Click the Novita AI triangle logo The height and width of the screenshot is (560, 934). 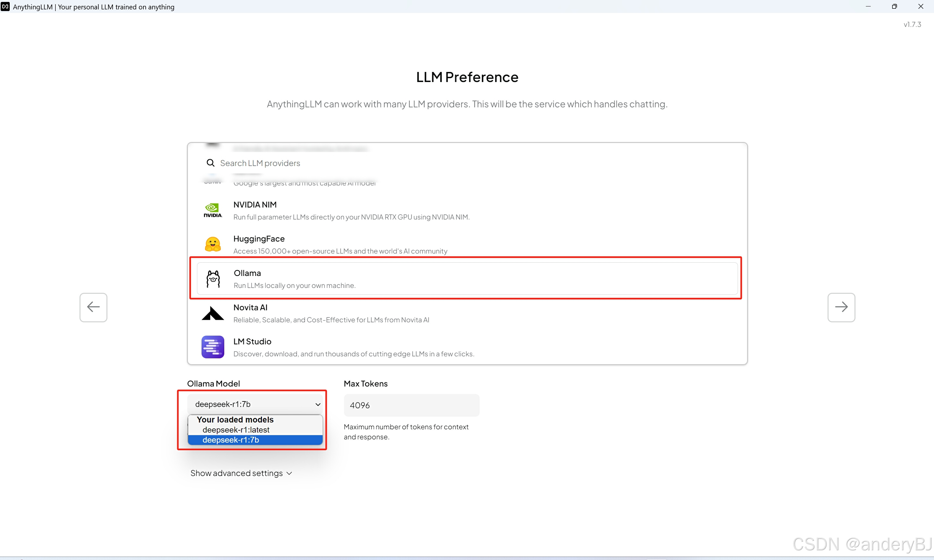tap(213, 313)
